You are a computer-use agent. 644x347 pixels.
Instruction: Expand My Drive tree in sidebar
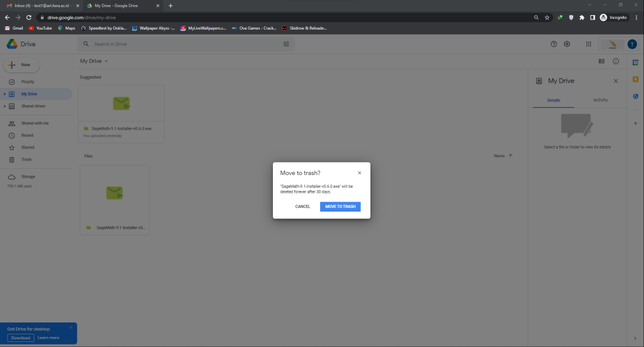point(4,94)
